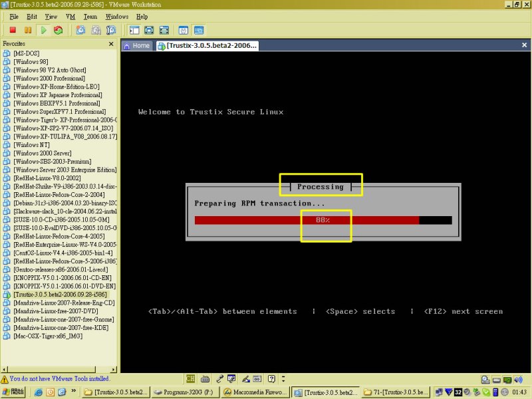Select [Windows Server 2003 Enterprise Edition]
Image resolution: width=532 pixels, height=399 pixels.
(65, 170)
